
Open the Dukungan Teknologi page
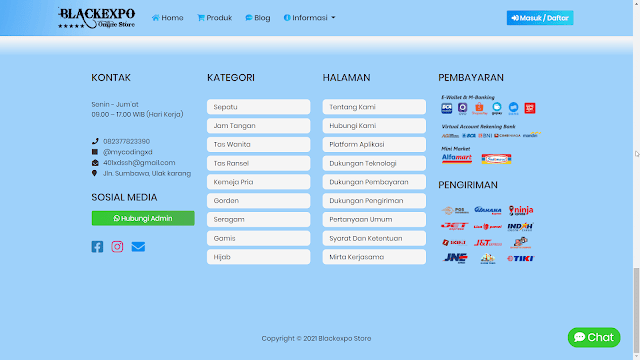pyautogui.click(x=374, y=163)
